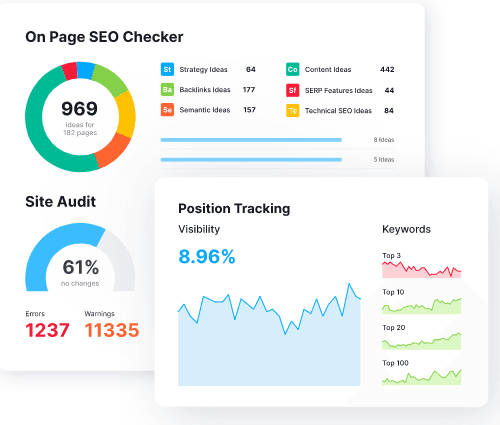This screenshot has width=500, height=425.
Task: Click the Visibility label
Action: [199, 229]
